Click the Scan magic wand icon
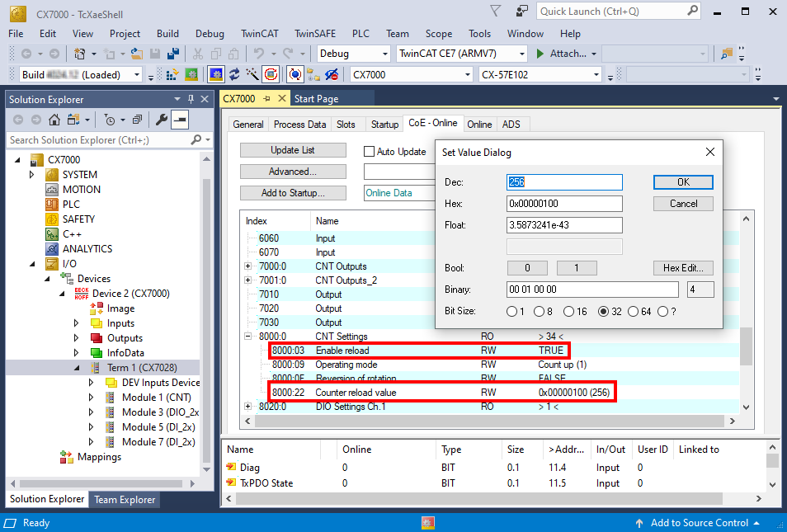787x532 pixels. (x=252, y=75)
